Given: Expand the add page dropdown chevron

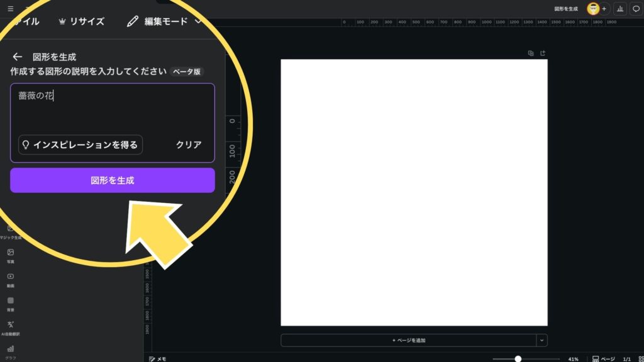Looking at the screenshot, I should tap(542, 340).
